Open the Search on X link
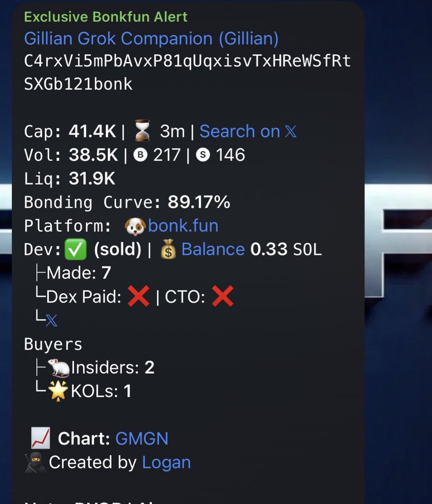432x504 pixels. 248,131
